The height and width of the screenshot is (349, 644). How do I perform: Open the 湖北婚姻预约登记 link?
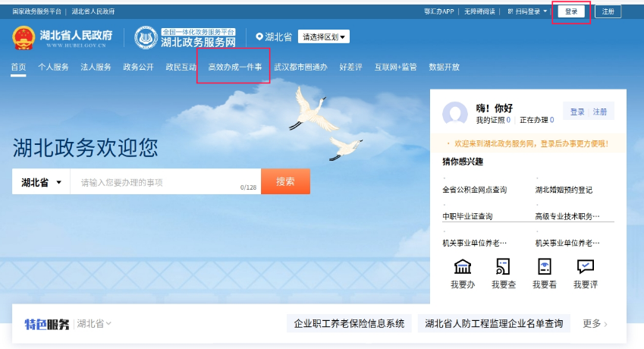[564, 190]
